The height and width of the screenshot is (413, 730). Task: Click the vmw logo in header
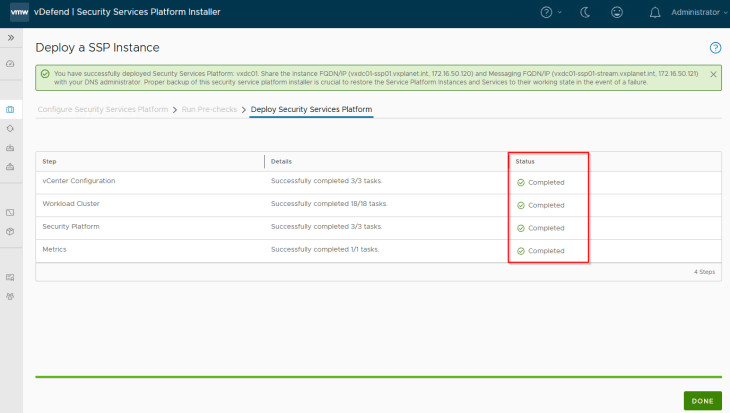tap(18, 12)
